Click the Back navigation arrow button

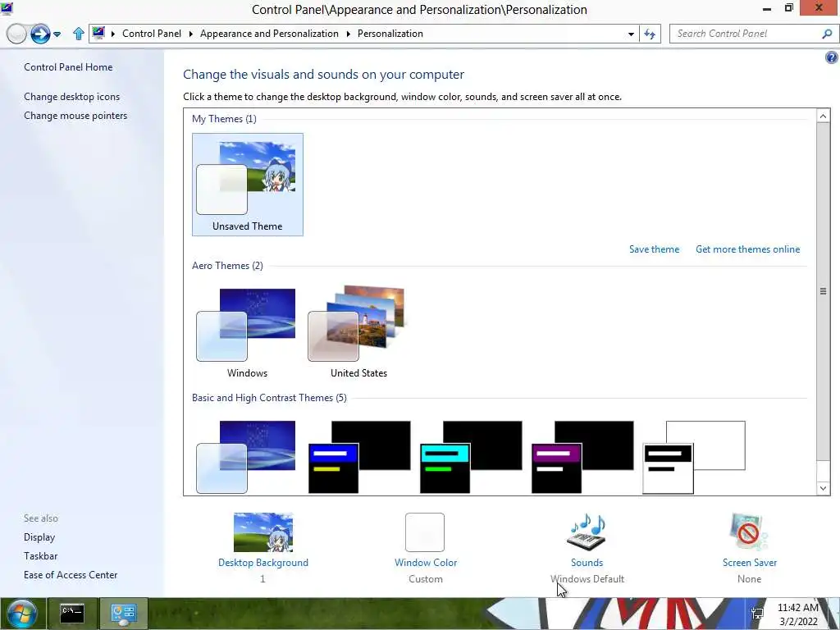point(16,34)
